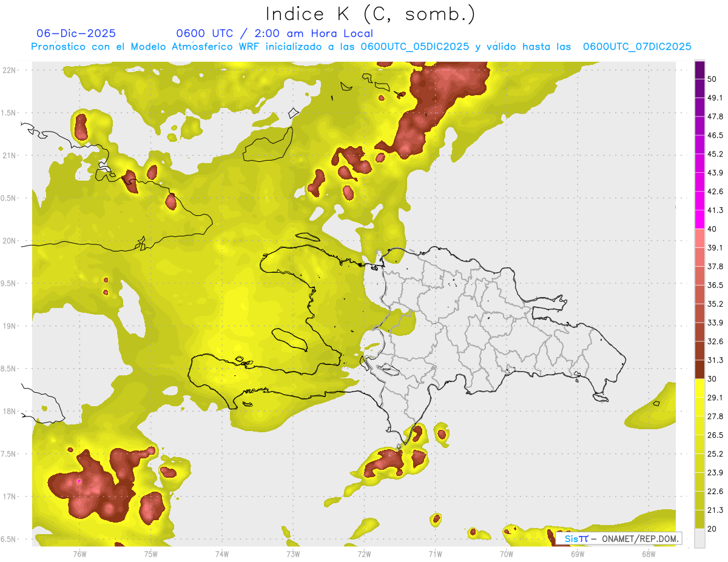This screenshot has width=728, height=562.
Task: Click the colorbar label '49.1'
Action: [x=715, y=98]
